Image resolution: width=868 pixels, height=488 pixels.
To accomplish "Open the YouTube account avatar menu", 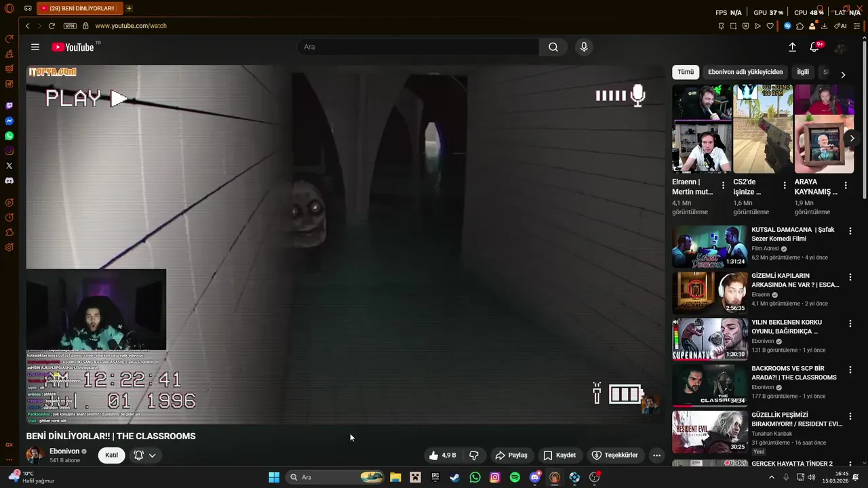I will 841,47.
